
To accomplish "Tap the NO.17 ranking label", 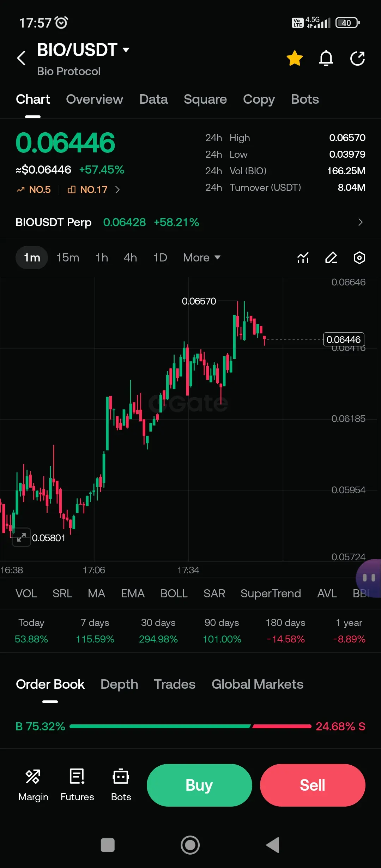I will coord(87,189).
